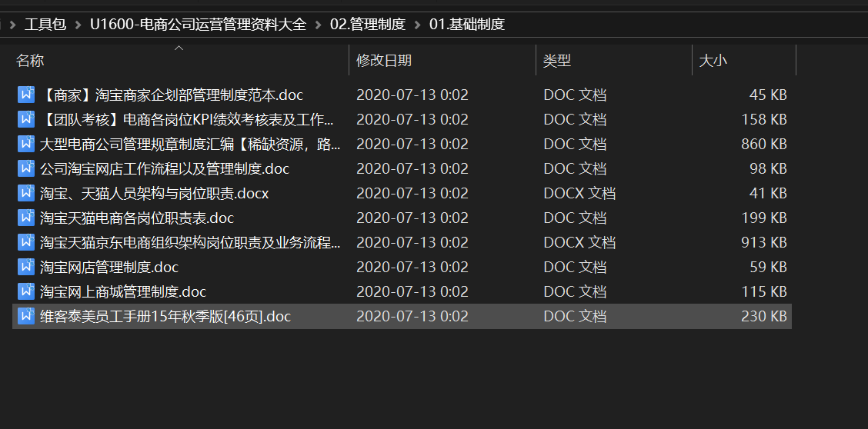This screenshot has width=868, height=429.
Task: Click the document icon of 淘宝网上商城管理制度.doc
Action: [x=26, y=291]
